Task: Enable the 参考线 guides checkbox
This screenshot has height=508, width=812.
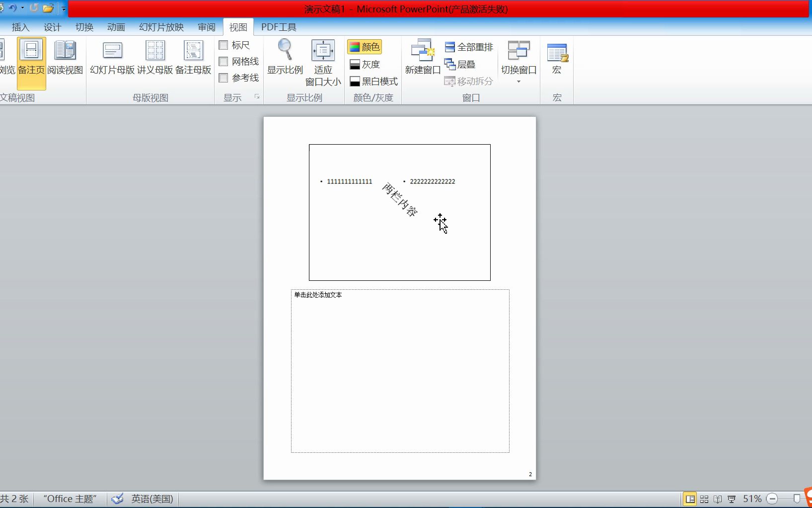Action: [223, 78]
